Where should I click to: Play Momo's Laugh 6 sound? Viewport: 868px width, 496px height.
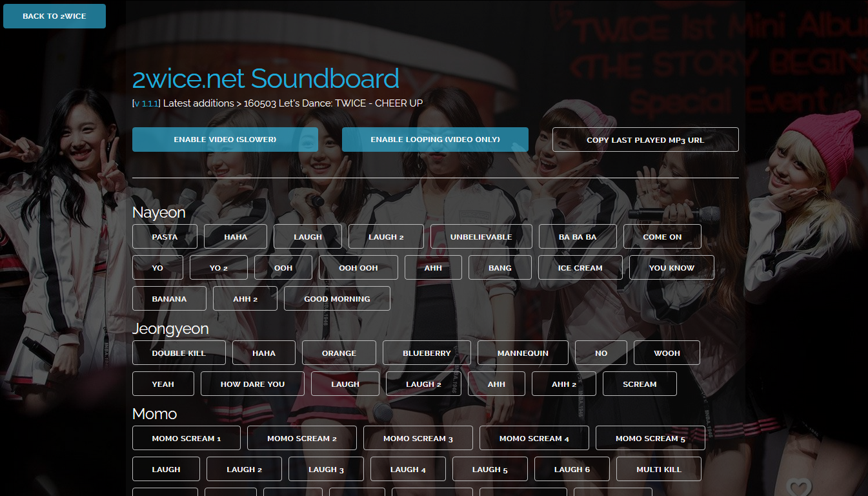click(572, 469)
